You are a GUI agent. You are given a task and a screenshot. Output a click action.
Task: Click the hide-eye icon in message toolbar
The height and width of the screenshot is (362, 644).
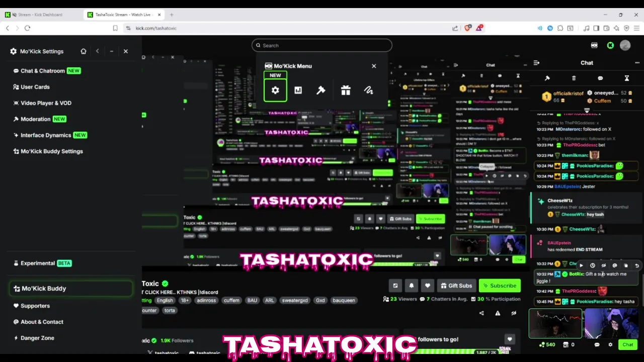point(604,265)
